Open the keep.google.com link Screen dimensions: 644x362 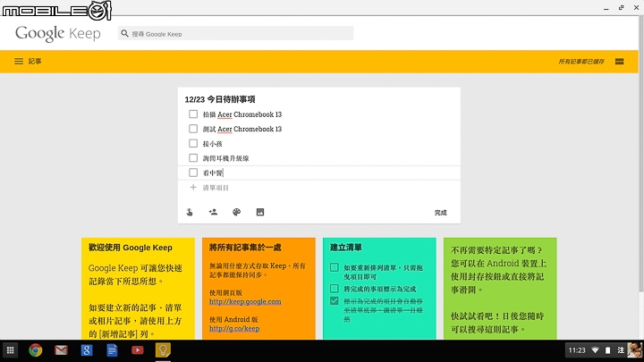pyautogui.click(x=245, y=302)
